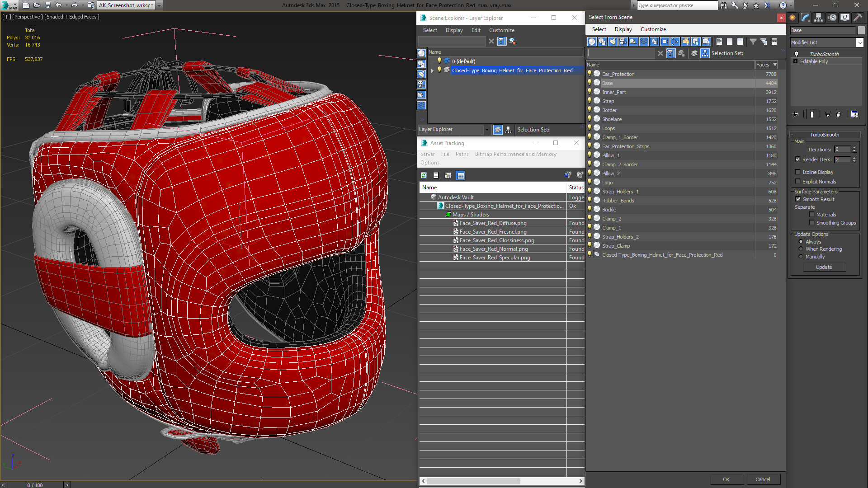Open Customize menu in Scene Explorer
Viewport: 868px width, 488px height.
click(x=501, y=30)
